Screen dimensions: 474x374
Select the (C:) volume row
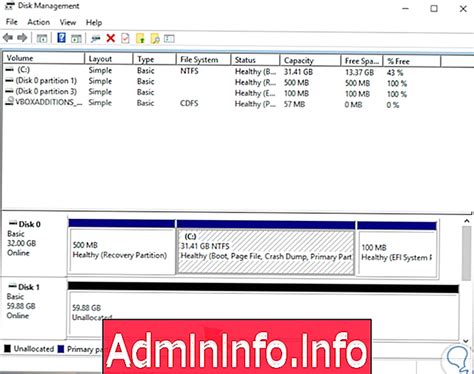[x=222, y=71]
